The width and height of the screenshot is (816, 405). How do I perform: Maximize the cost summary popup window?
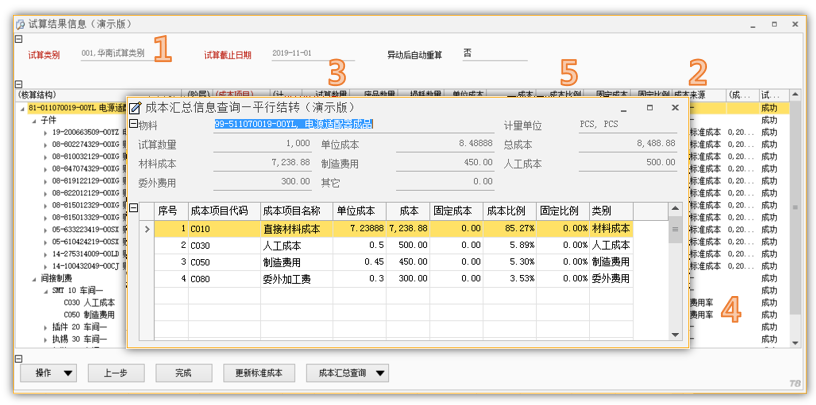click(649, 107)
